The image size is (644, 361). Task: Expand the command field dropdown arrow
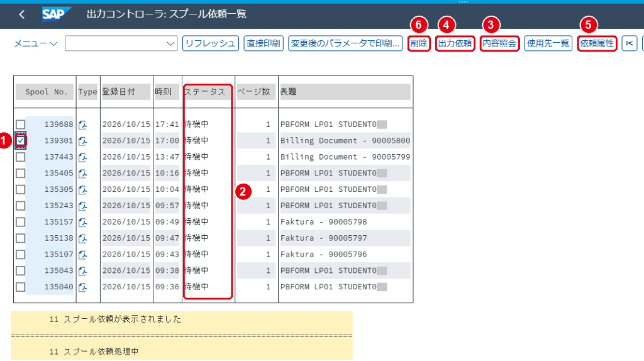170,43
